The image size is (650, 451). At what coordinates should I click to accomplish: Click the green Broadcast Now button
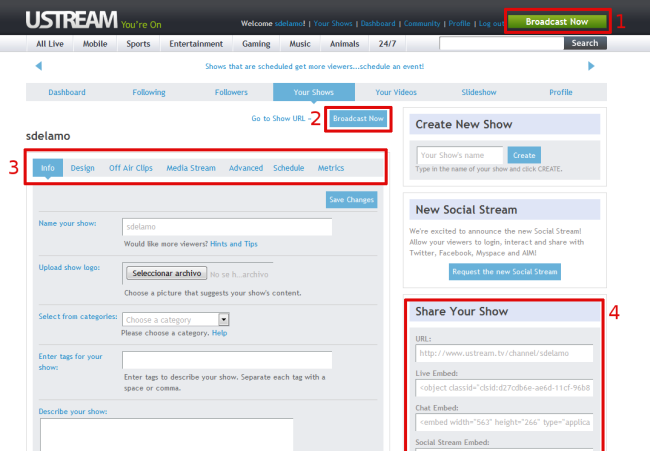point(557,22)
